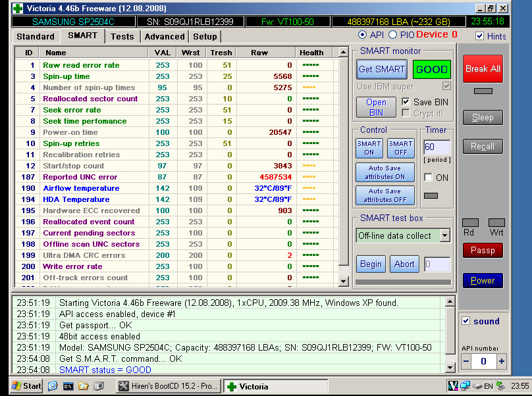Open the folder quick launch icon
This screenshot has width=532, height=396.
pos(84,386)
